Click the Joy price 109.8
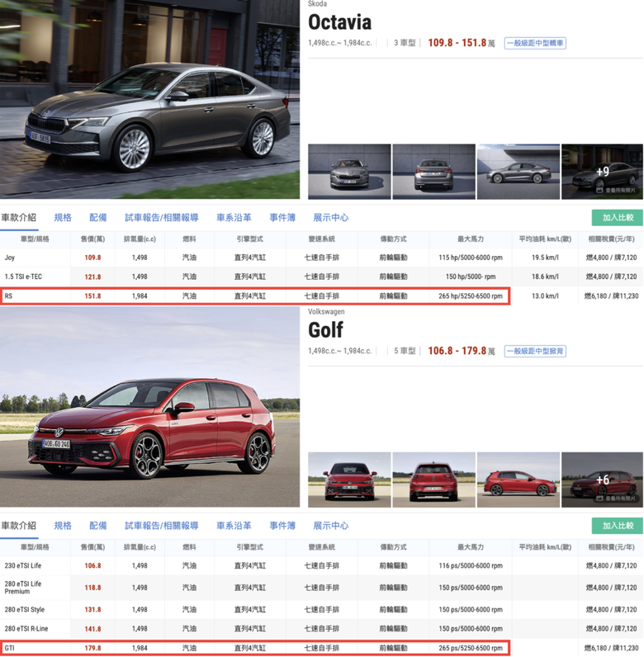Image resolution: width=644 pixels, height=657 pixels. point(92,258)
